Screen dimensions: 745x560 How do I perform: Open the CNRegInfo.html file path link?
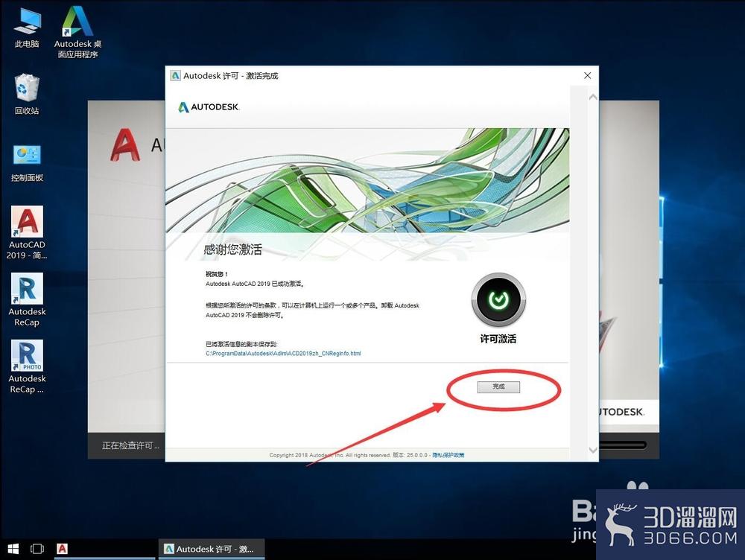coord(283,354)
